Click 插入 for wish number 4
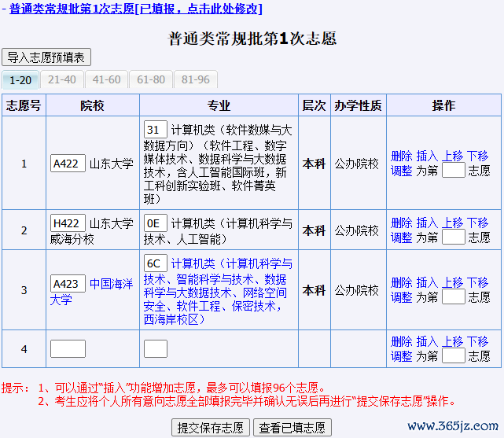Image resolution: width=504 pixels, height=438 pixels. 427,341
